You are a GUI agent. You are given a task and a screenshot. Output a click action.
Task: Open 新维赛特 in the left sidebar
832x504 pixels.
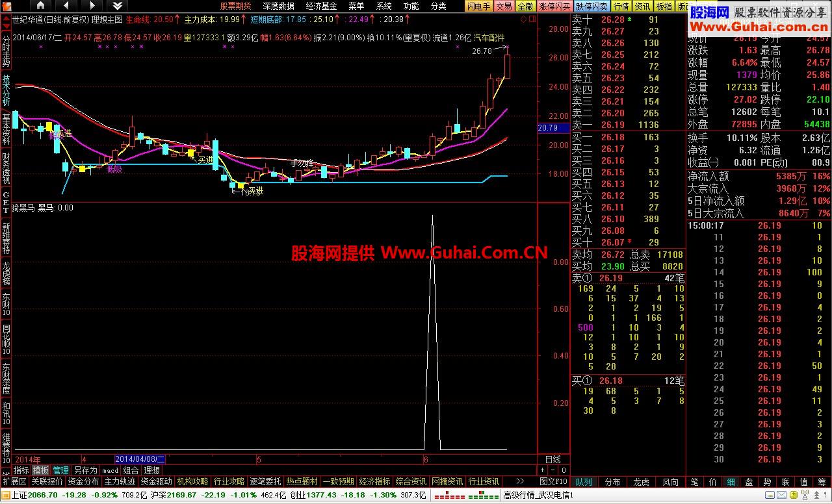point(6,238)
